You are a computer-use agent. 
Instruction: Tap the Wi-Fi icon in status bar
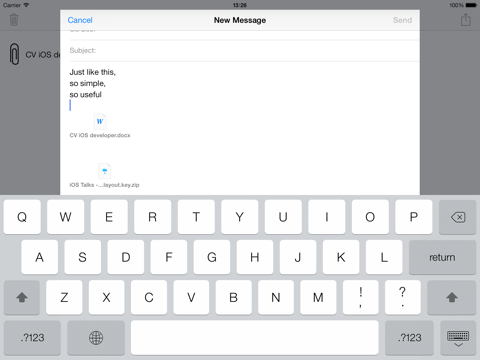click(x=26, y=5)
